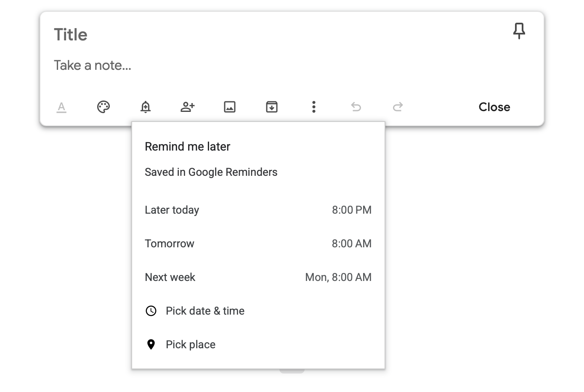Pin the note with the pushpin icon
This screenshot has height=392, width=584.
519,31
